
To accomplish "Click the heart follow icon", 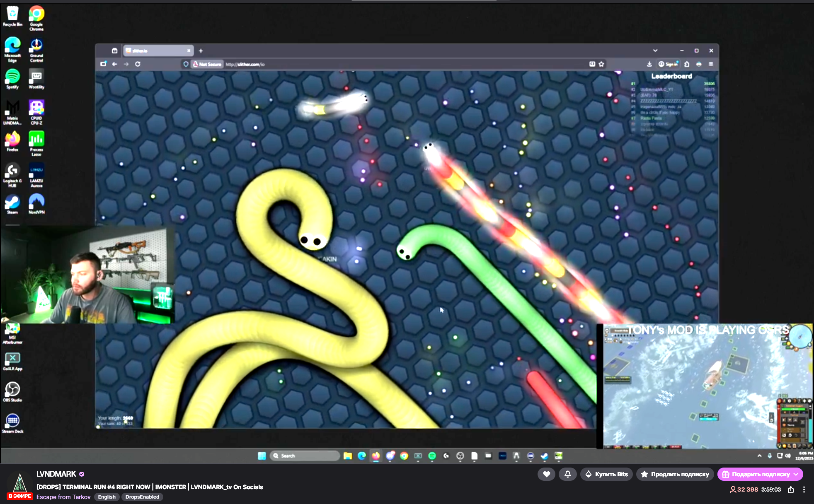I will coord(546,474).
